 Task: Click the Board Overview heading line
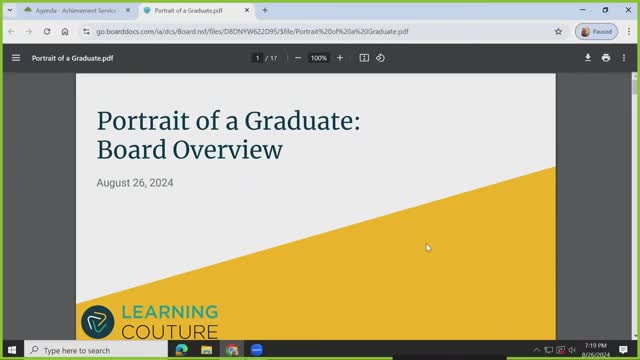click(190, 149)
